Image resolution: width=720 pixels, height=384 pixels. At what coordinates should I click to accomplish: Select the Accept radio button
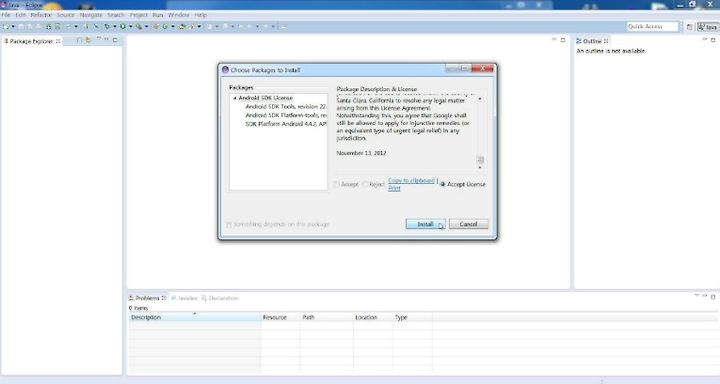coord(336,184)
